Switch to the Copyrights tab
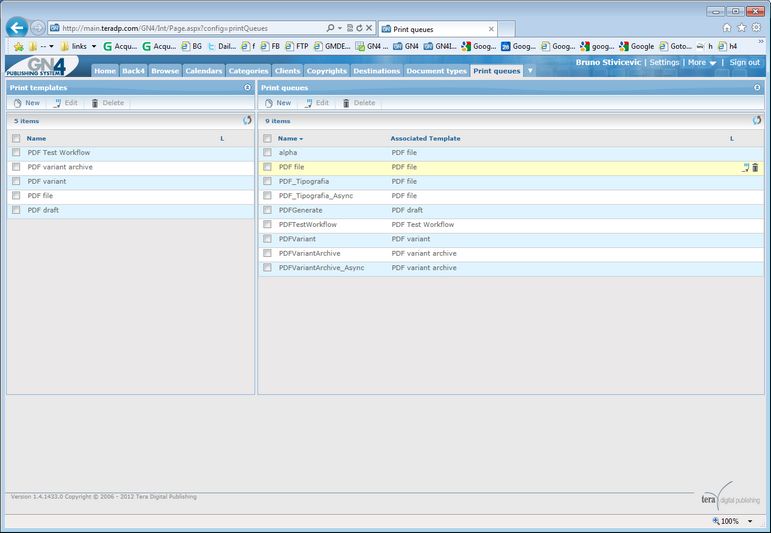The width and height of the screenshot is (771, 533). (x=327, y=71)
